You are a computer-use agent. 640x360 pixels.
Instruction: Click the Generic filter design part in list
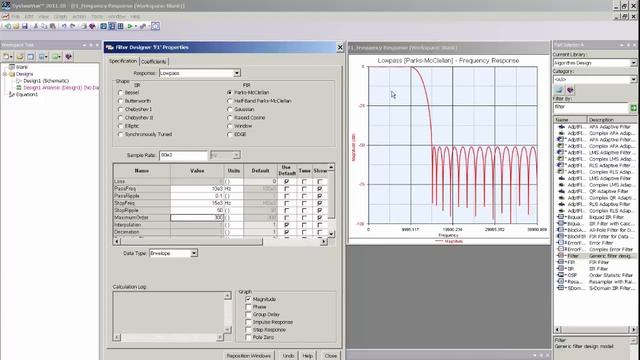point(595,256)
